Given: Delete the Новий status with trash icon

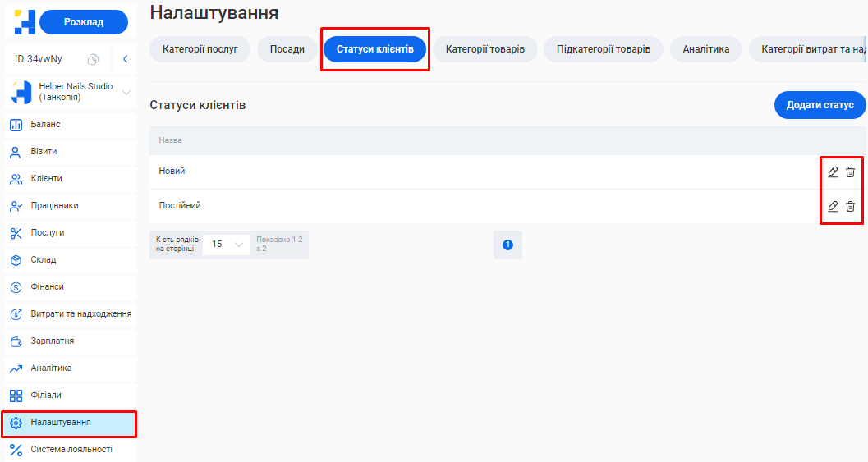Looking at the screenshot, I should tap(850, 172).
